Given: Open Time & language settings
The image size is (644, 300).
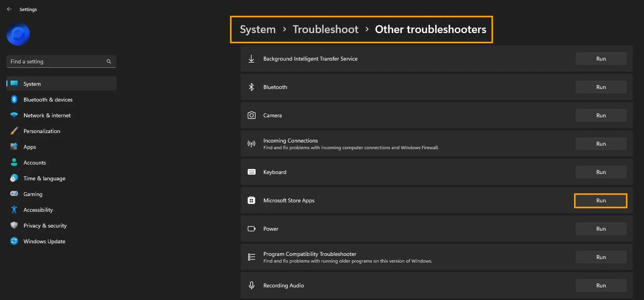Looking at the screenshot, I should tap(61, 178).
